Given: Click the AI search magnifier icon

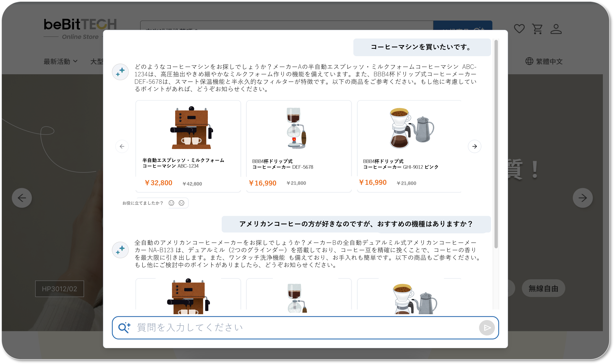Looking at the screenshot, I should (x=124, y=328).
